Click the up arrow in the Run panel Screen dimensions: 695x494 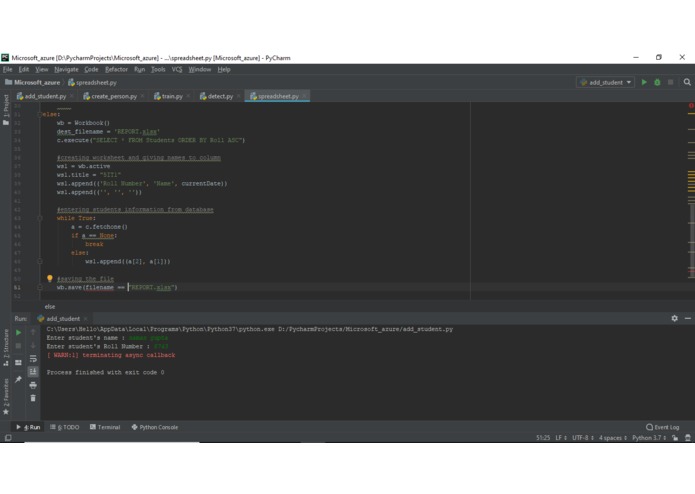[33, 332]
